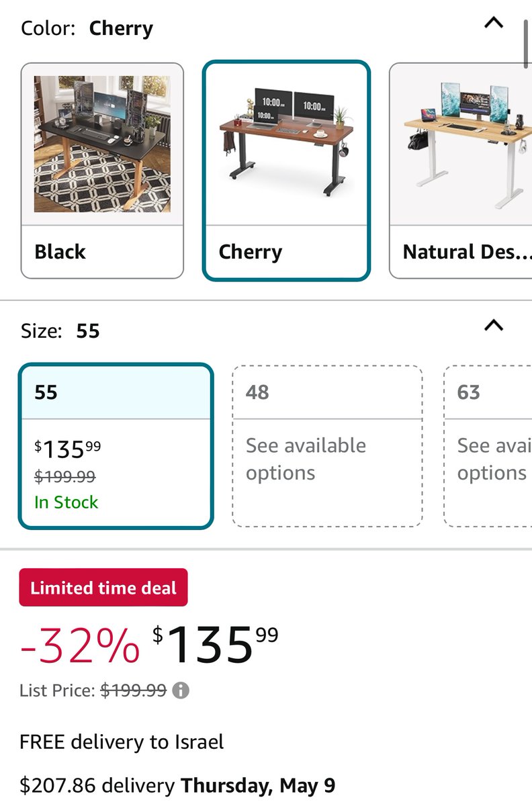Tap the Limited time deal badge
The width and height of the screenshot is (532, 806).
(103, 588)
